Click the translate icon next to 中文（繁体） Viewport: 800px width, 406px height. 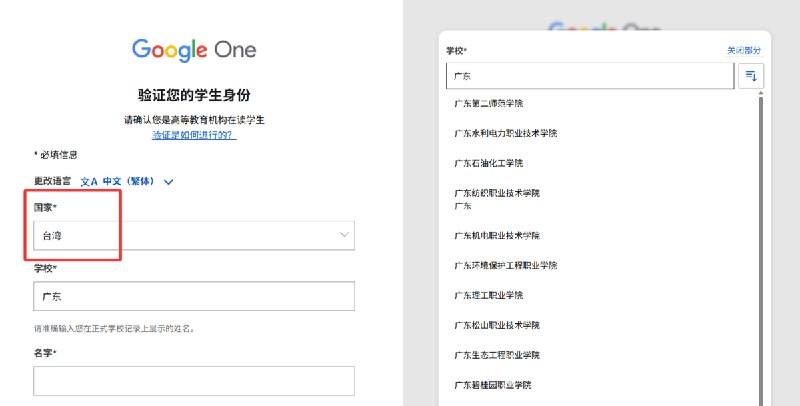point(89,182)
